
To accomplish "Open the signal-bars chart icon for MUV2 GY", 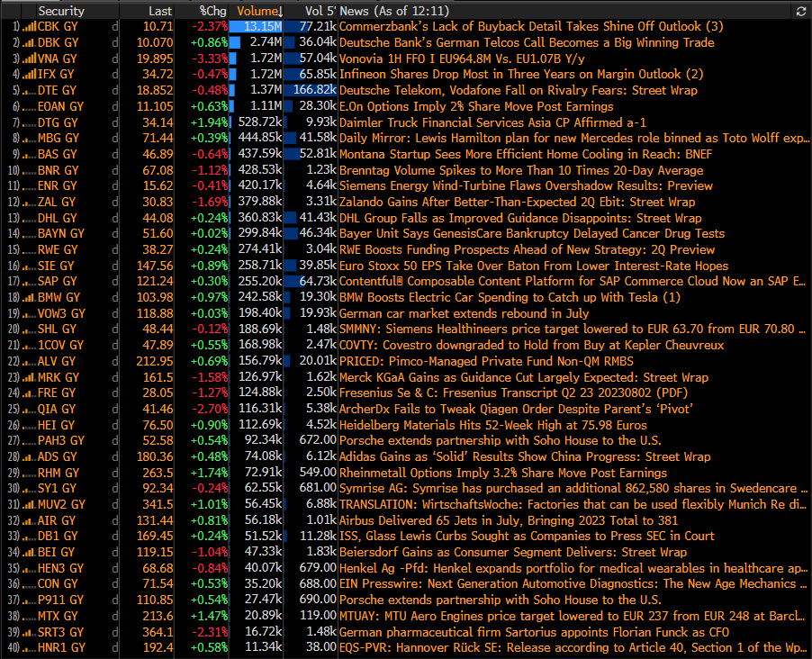I will click(x=29, y=505).
